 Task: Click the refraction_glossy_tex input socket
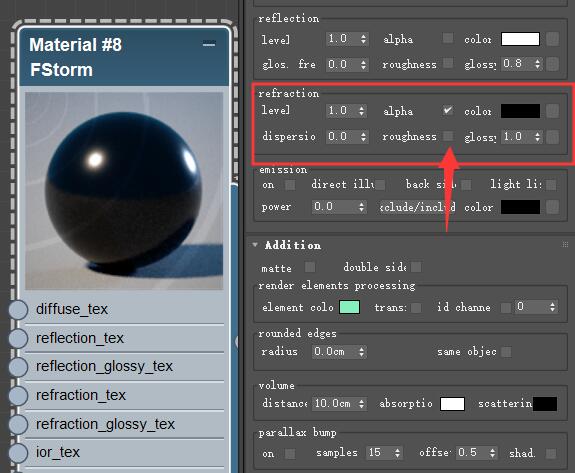[18, 424]
